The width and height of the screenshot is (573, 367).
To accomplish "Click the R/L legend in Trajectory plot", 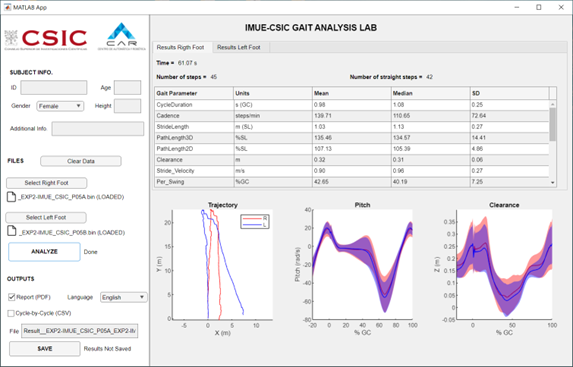I will pyautogui.click(x=255, y=222).
